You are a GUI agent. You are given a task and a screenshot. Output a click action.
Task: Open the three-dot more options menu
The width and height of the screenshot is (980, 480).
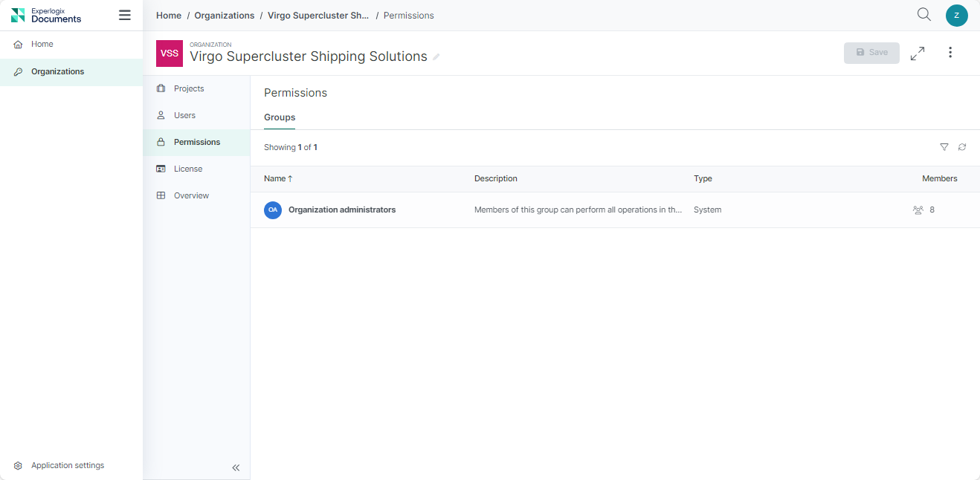(x=950, y=53)
